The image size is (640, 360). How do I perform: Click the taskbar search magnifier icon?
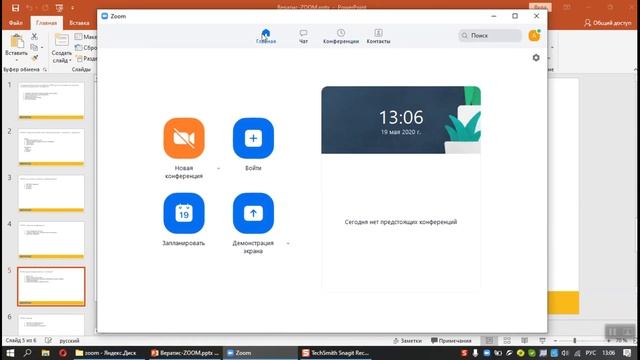[27, 353]
